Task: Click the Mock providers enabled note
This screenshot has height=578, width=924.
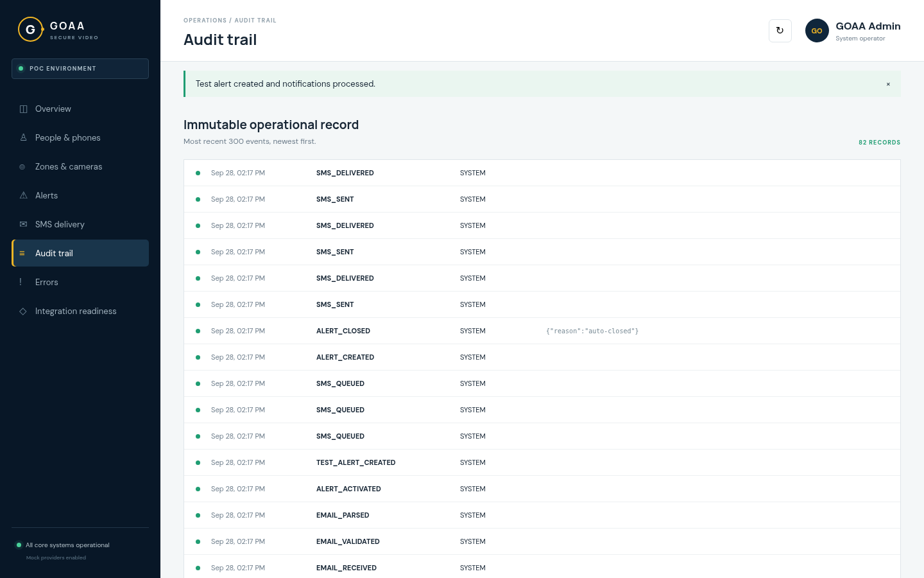Action: pos(56,557)
